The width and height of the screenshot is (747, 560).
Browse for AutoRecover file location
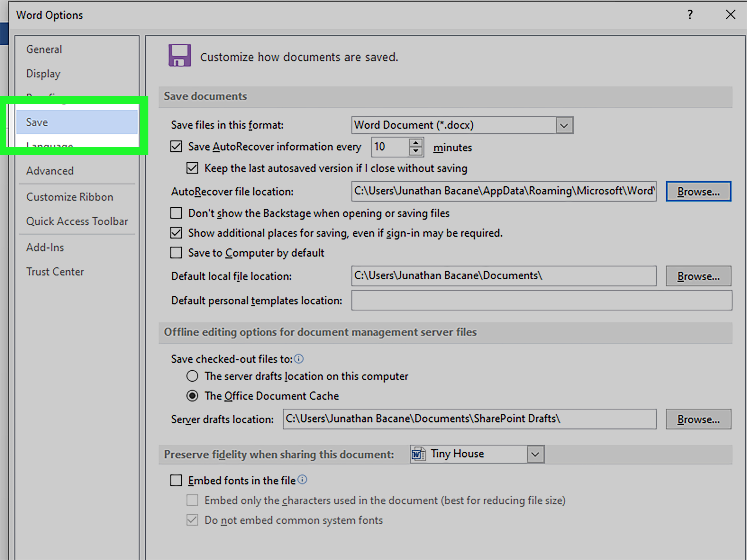pos(698,191)
